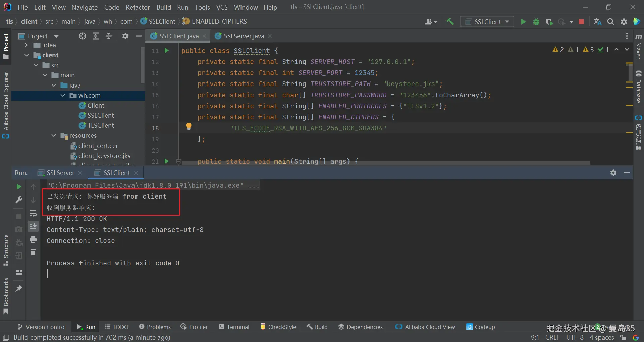Toggle the Alibaba Cloud Explorer side panel

[6, 105]
